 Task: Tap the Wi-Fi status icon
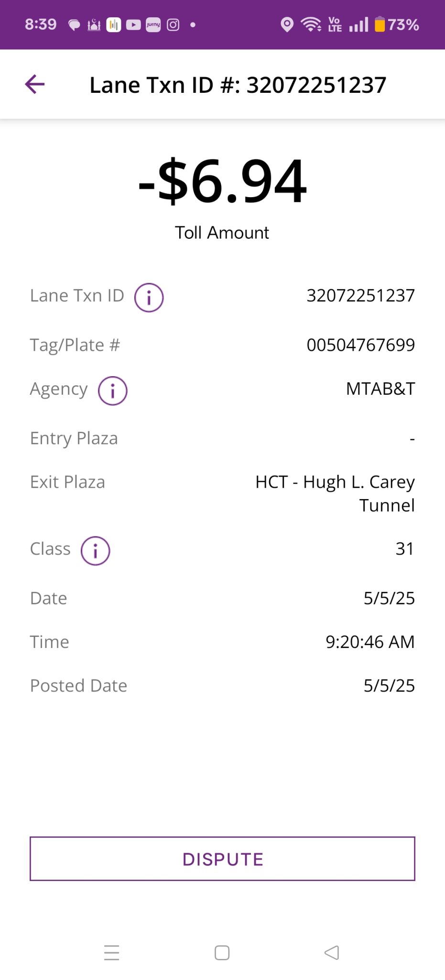click(311, 24)
